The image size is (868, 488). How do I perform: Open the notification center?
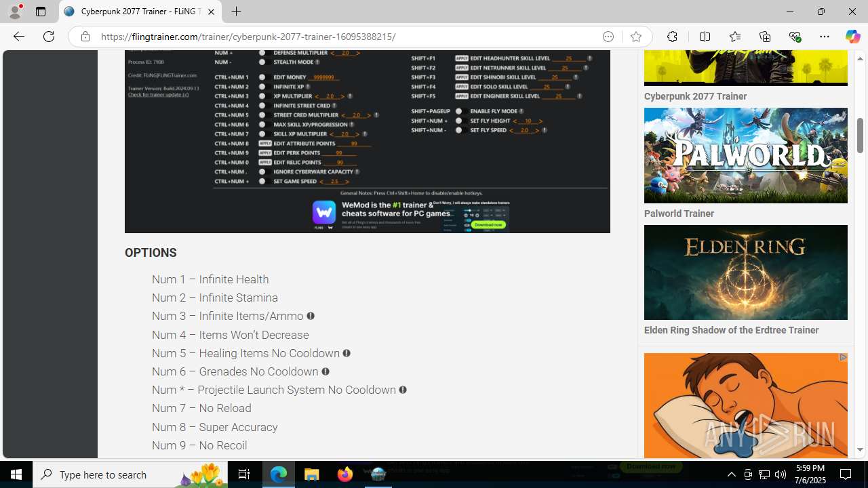[846, 474]
